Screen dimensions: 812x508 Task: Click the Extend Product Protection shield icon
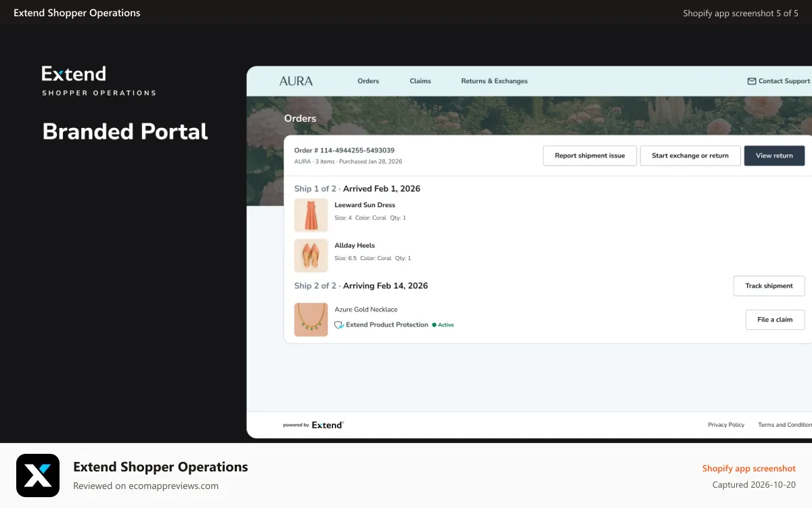point(339,325)
